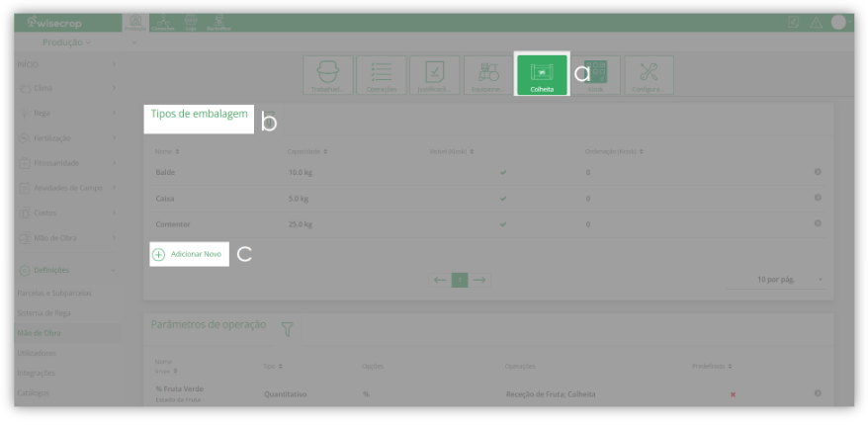Click the Contentor name cell
Image resolution: width=868 pixels, height=425 pixels.
pos(173,224)
